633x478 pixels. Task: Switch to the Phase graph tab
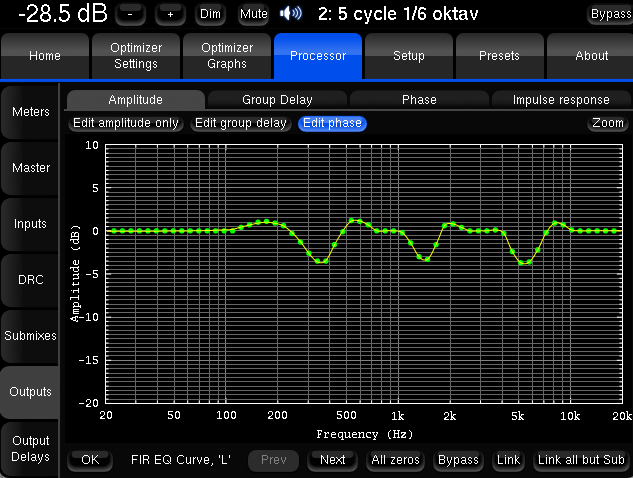tap(419, 100)
